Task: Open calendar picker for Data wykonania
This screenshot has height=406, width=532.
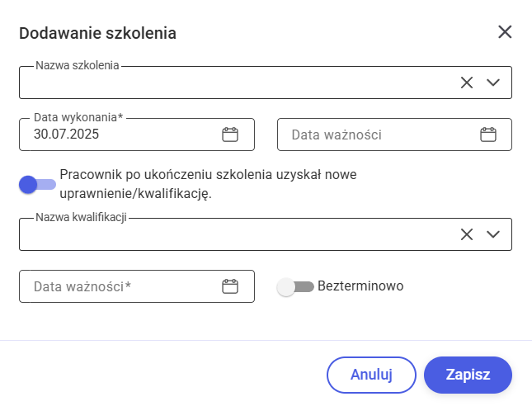Action: [x=230, y=135]
